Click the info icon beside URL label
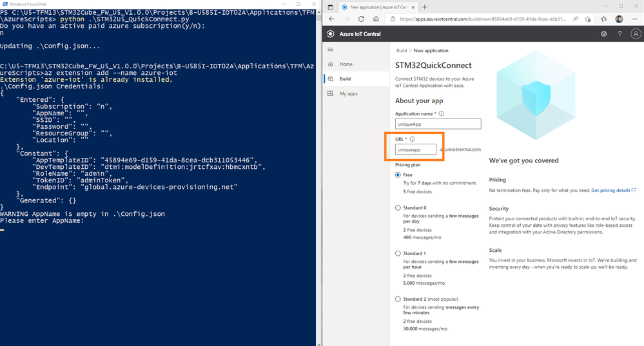 412,139
